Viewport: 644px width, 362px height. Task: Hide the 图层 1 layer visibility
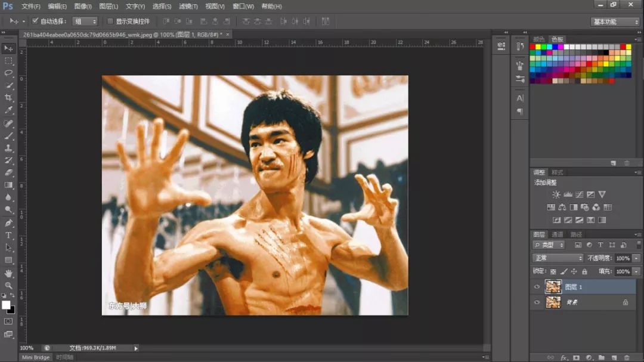[537, 286]
